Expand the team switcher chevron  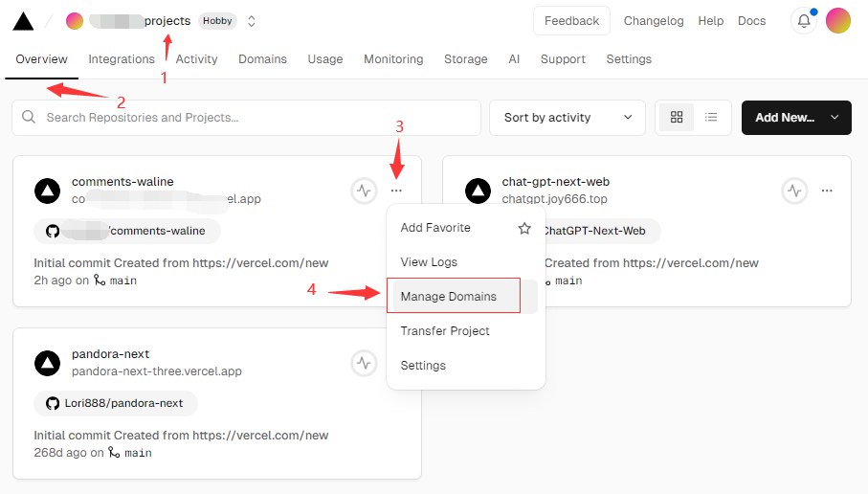pos(251,21)
